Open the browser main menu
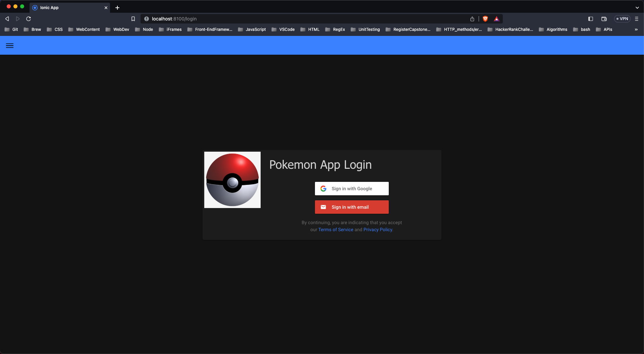The image size is (644, 354). pos(637,19)
